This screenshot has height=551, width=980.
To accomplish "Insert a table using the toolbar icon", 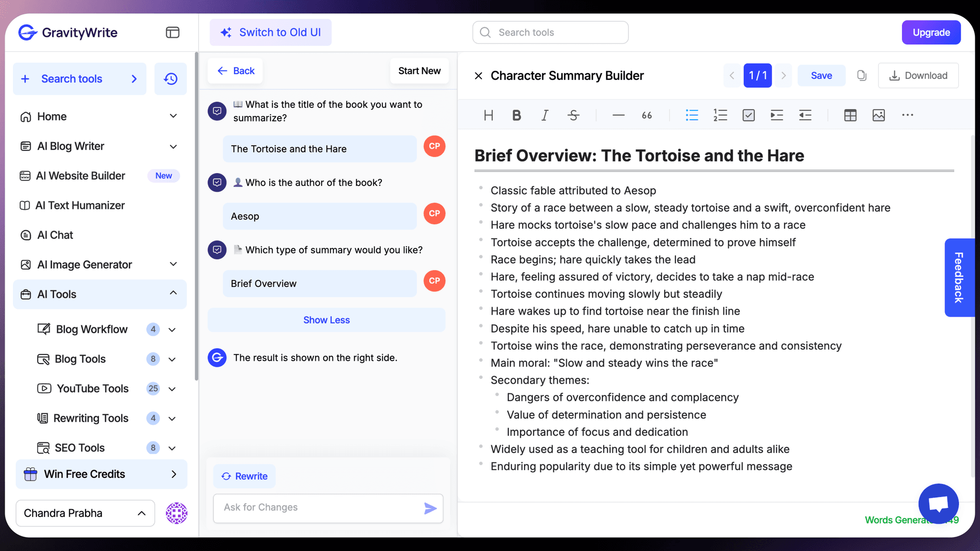I will coord(850,115).
